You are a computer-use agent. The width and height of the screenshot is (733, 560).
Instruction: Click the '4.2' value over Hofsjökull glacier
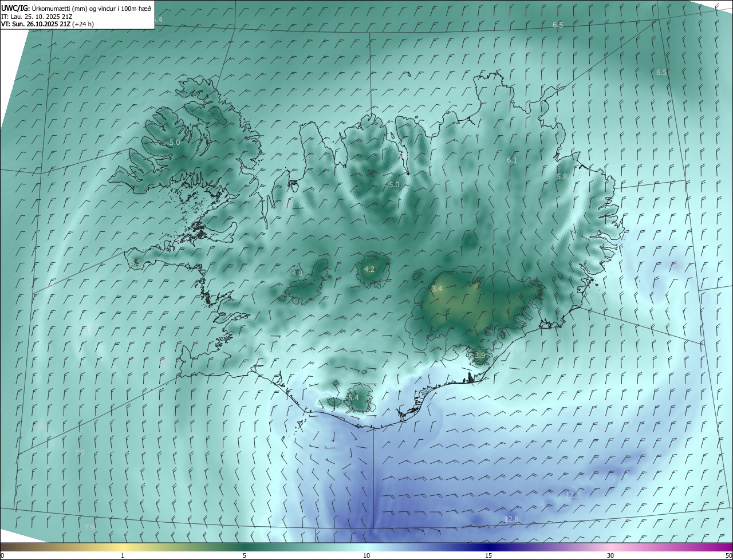[x=369, y=270]
